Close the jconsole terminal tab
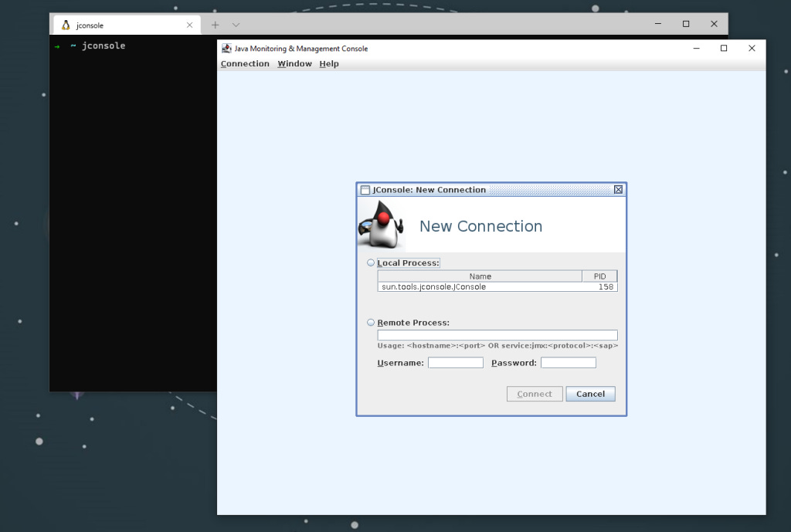 190,25
